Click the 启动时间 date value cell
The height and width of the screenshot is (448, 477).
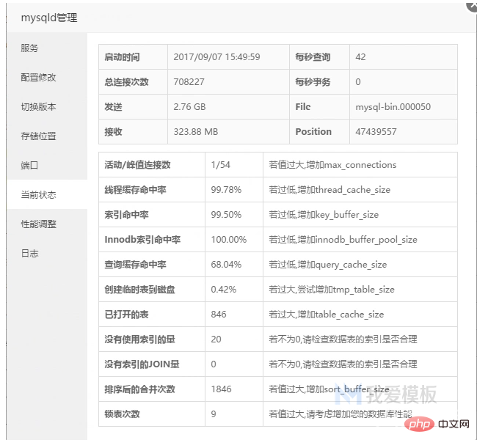tap(216, 57)
